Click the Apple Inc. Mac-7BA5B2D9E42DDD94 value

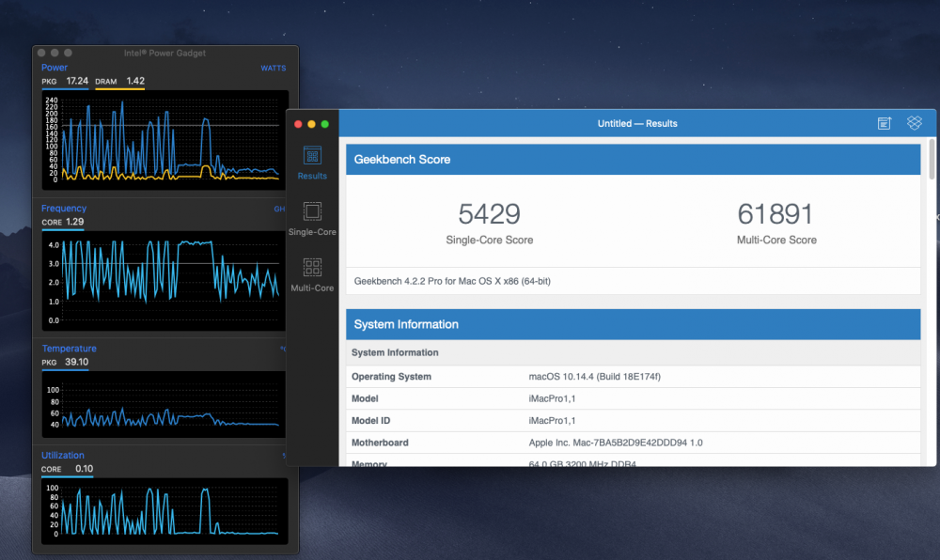pos(616,443)
